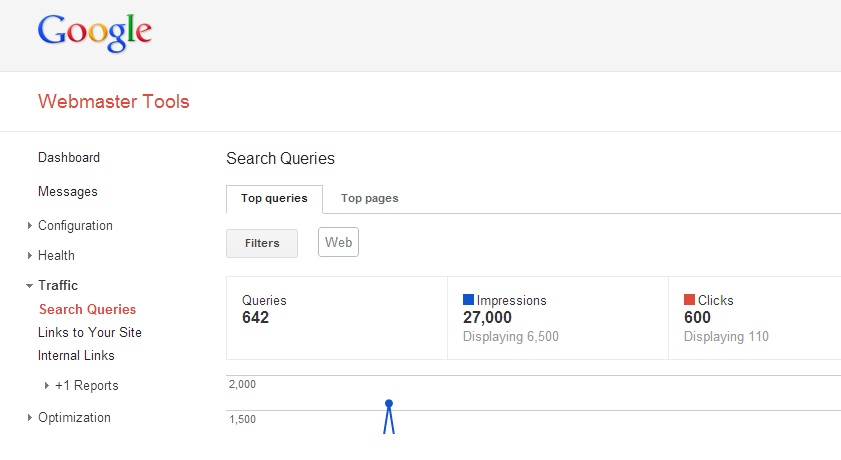Open Health menu item
Image resolution: width=841 pixels, height=460 pixels.
pos(56,256)
